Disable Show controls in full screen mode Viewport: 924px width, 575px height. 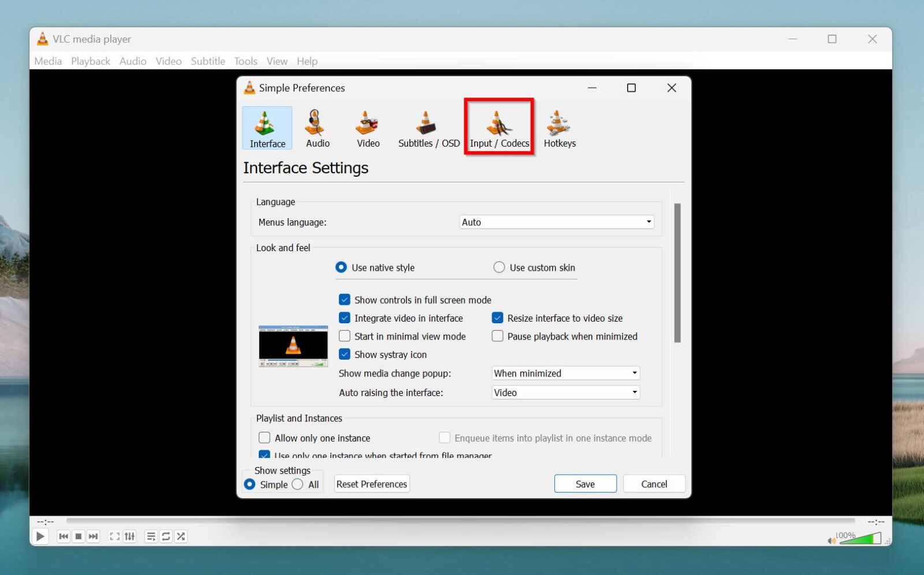pyautogui.click(x=345, y=300)
